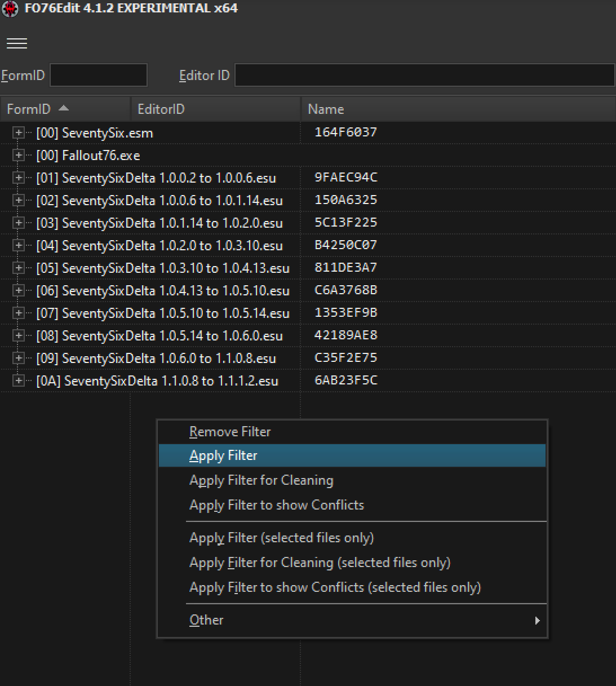Click name value 811DE3A7
This screenshot has height=686, width=616.
point(345,267)
